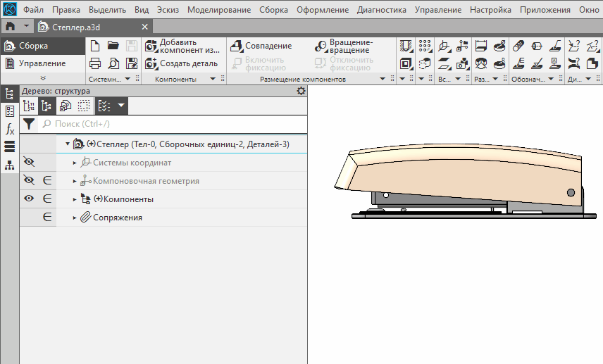
Task: Open Print Preview with the magnifier page icon
Action: pyautogui.click(x=113, y=63)
